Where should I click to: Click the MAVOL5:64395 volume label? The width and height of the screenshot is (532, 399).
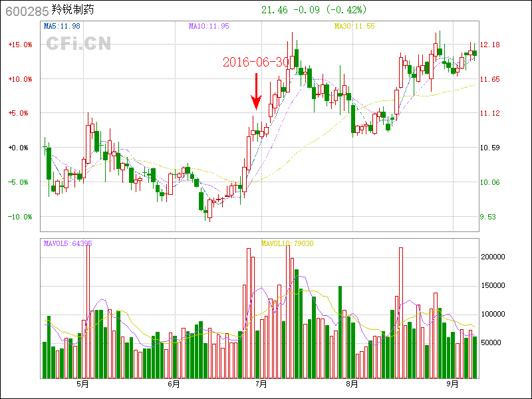(68, 244)
